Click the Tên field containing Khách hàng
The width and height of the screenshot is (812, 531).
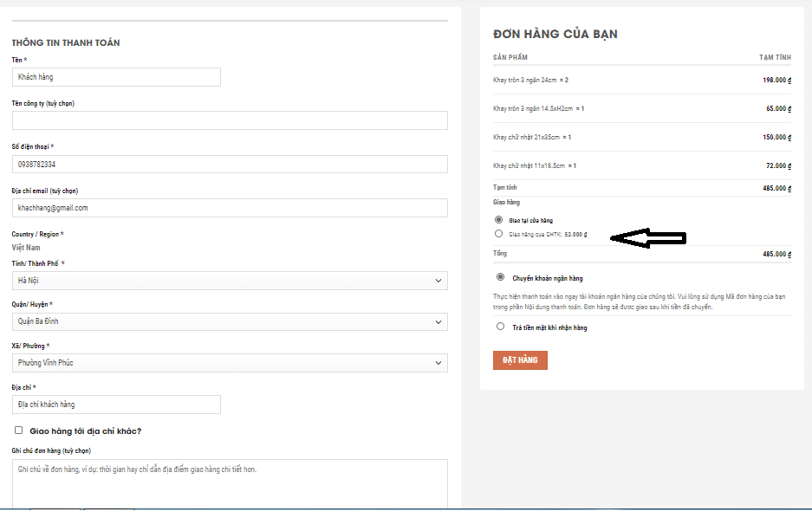116,77
